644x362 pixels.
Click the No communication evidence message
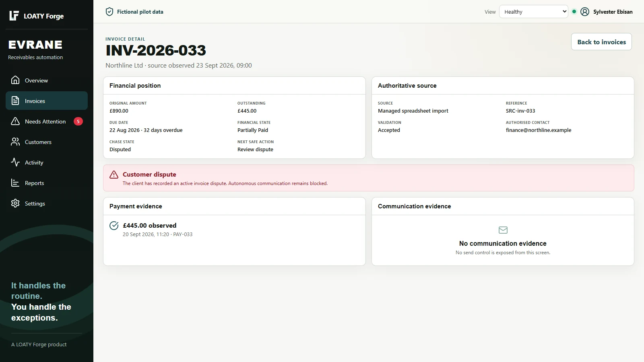tap(503, 243)
